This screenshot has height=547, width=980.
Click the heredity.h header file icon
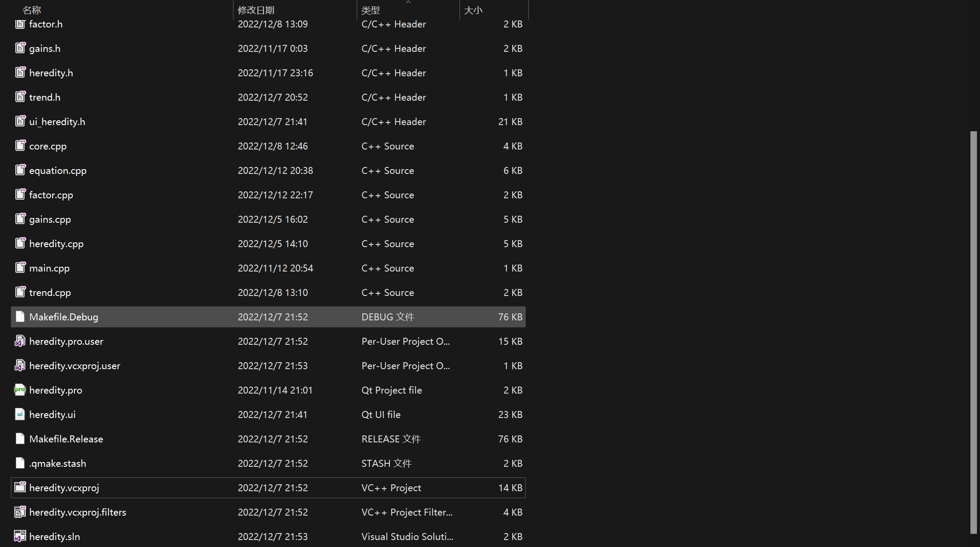20,72
